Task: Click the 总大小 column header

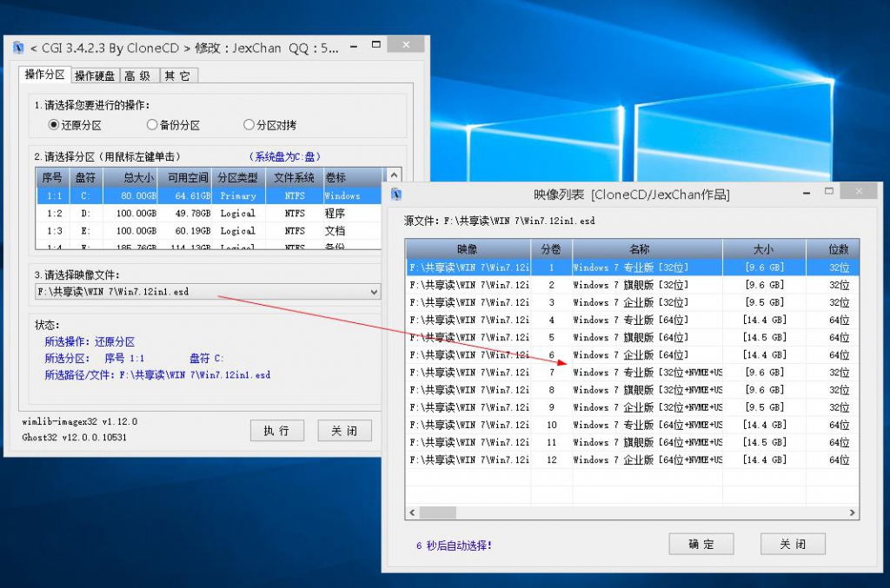Action: [130, 177]
